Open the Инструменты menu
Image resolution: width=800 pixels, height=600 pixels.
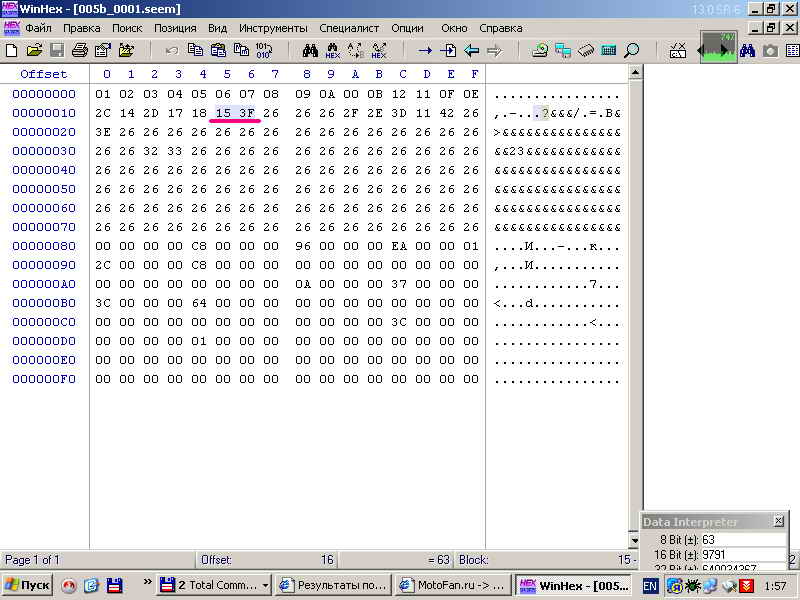tap(273, 28)
